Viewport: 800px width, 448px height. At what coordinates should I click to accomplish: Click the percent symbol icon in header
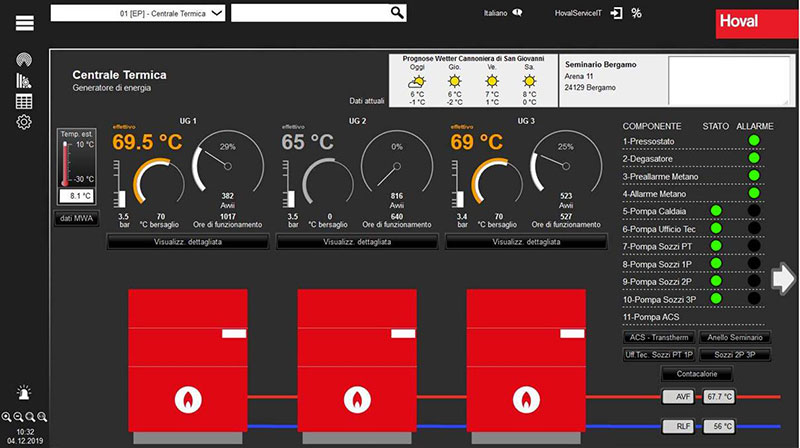point(636,13)
